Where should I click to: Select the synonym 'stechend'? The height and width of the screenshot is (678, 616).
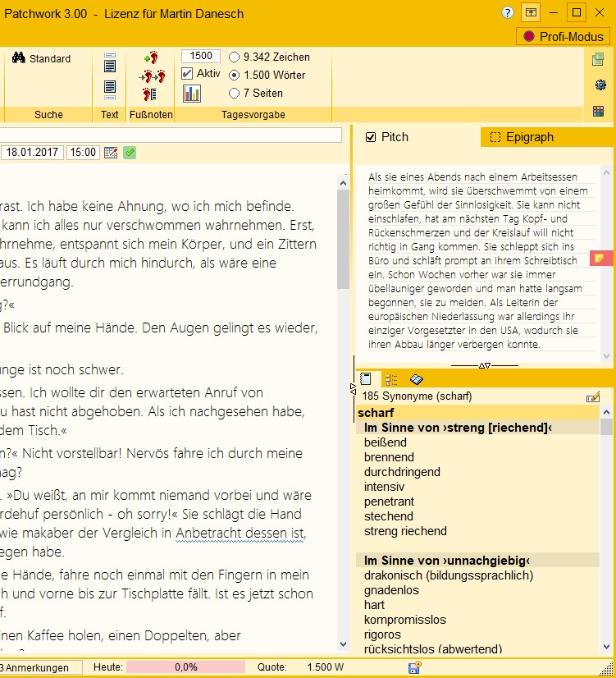[388, 515]
